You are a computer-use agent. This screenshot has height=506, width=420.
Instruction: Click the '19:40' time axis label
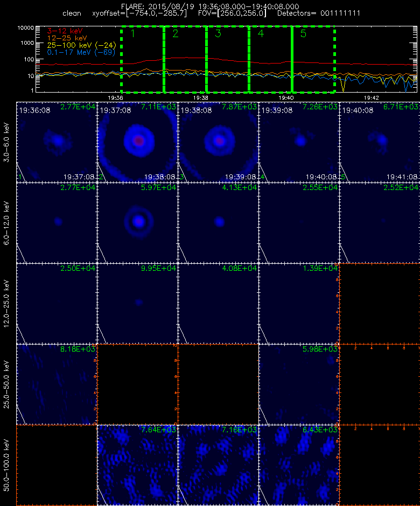286,97
